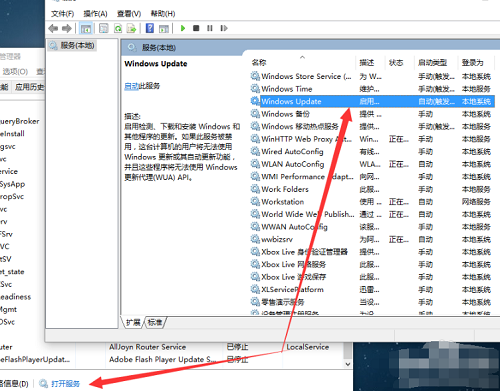Click gear icon of WLAN AutoConfig row
Viewport: 500px width, 391px height.
click(255, 164)
